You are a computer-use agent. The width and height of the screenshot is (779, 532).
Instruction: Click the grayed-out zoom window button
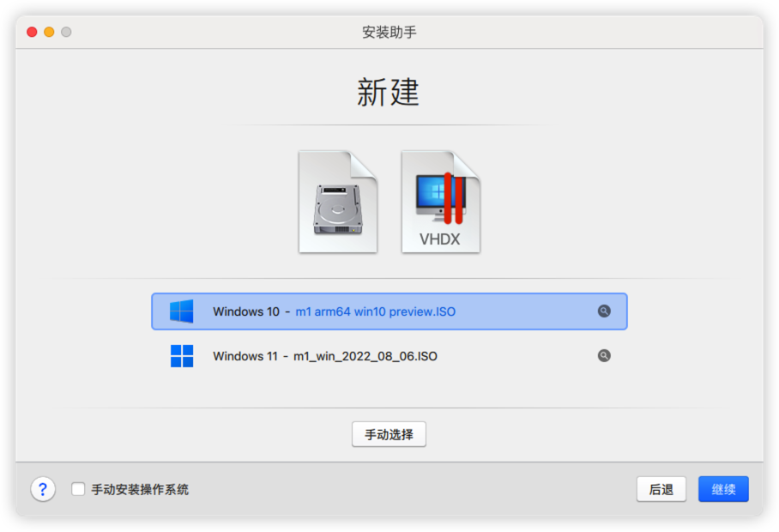[x=66, y=32]
